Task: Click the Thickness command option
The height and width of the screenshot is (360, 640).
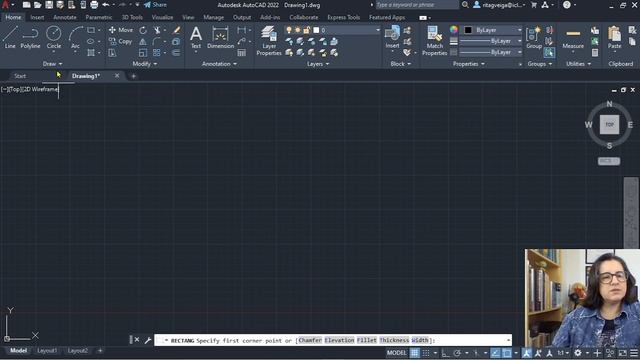Action: pyautogui.click(x=394, y=340)
